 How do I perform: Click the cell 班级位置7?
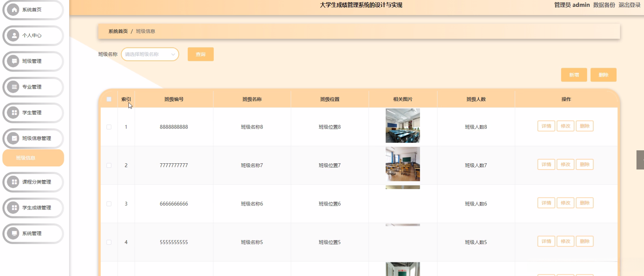pyautogui.click(x=330, y=165)
